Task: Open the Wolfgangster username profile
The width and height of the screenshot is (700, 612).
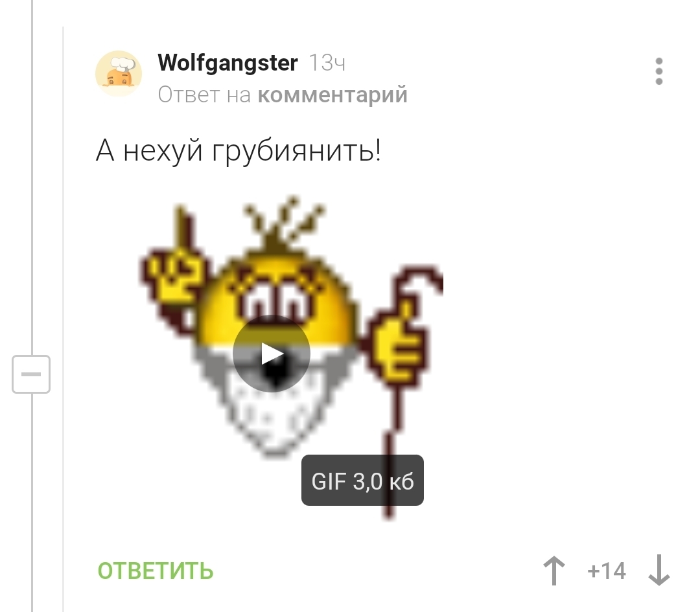Action: tap(227, 63)
